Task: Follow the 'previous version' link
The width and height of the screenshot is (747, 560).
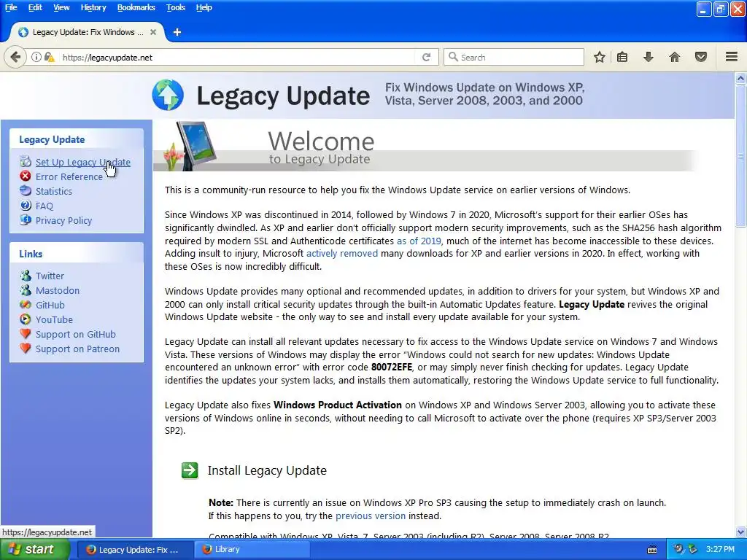Action: [x=371, y=516]
